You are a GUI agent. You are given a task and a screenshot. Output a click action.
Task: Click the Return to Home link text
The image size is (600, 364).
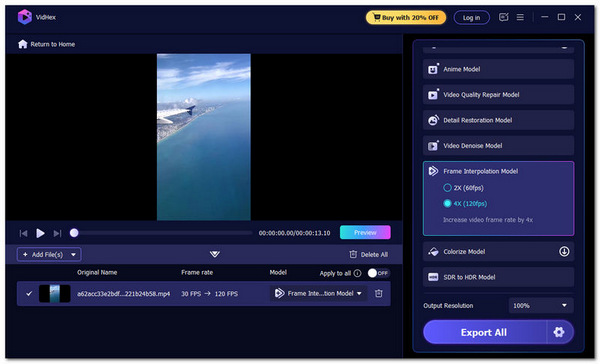53,44
